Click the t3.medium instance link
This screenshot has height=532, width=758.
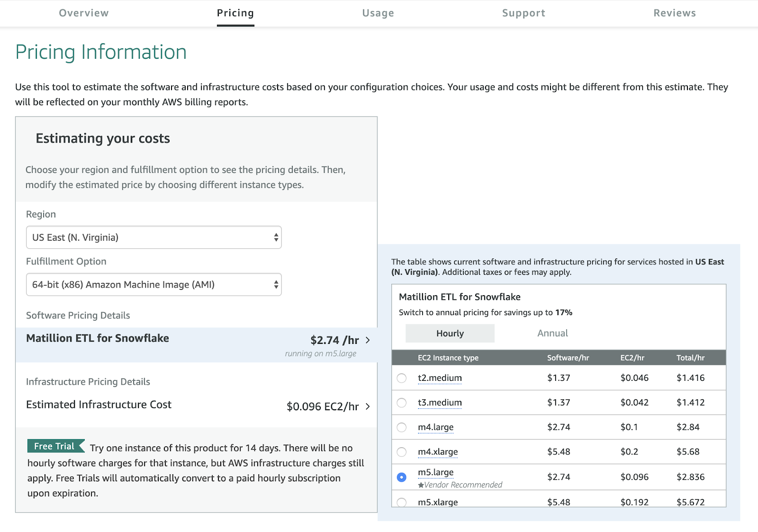[440, 403]
